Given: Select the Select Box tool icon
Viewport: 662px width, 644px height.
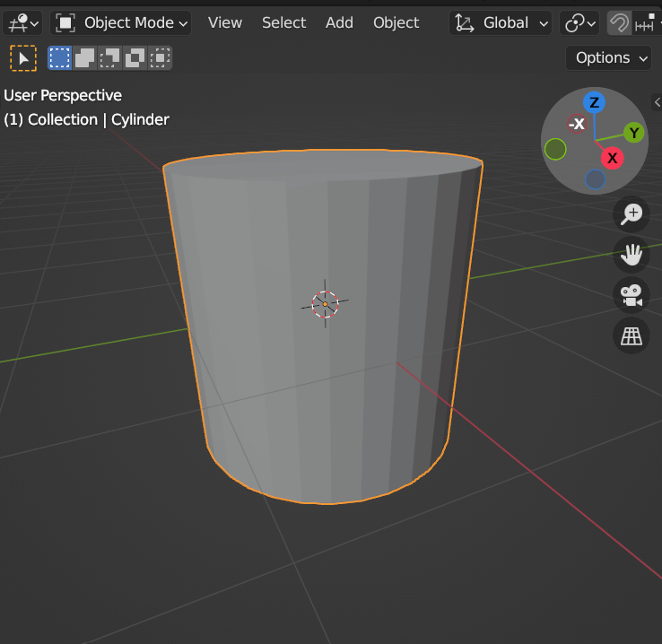Looking at the screenshot, I should [23, 57].
